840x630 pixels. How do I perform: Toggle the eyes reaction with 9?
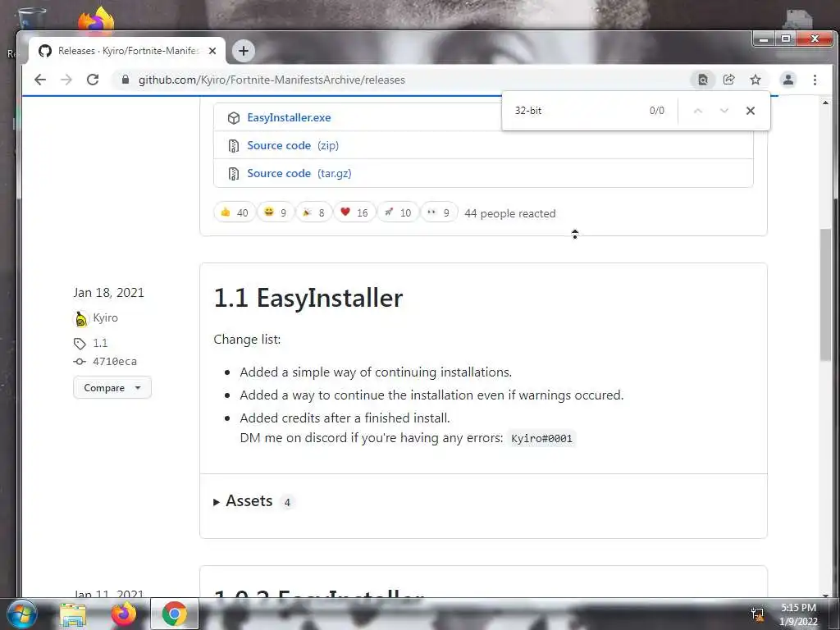[439, 212]
